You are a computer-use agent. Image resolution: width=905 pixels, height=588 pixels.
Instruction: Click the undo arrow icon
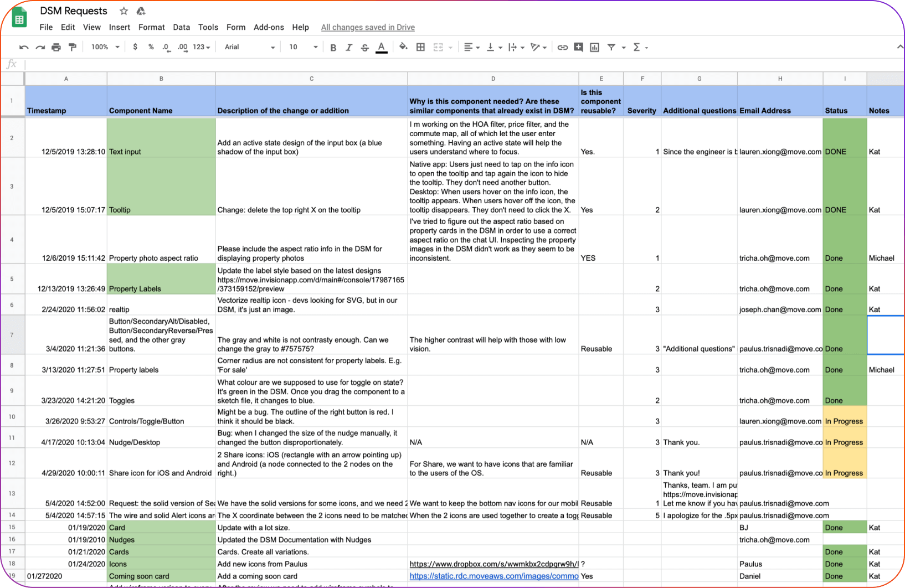(24, 48)
